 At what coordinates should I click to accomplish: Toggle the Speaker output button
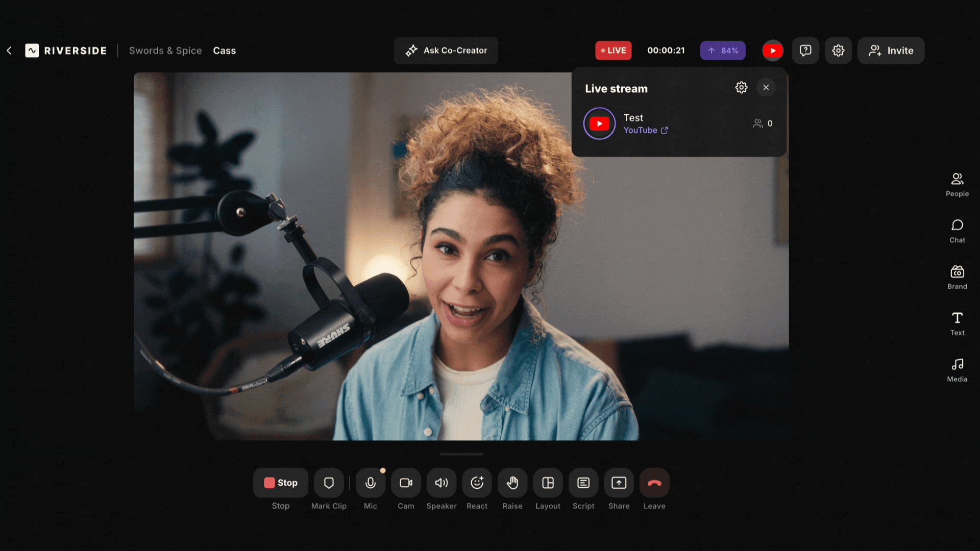coord(442,483)
